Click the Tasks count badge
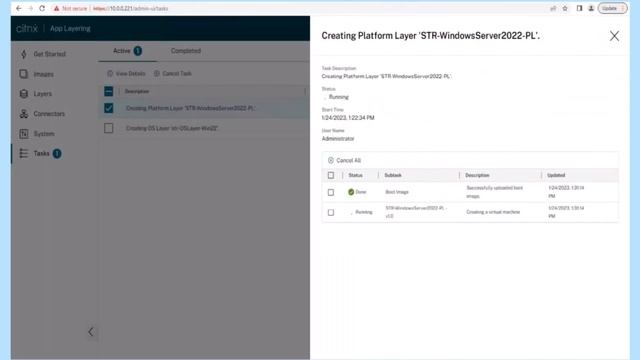640x360 pixels. 57,153
